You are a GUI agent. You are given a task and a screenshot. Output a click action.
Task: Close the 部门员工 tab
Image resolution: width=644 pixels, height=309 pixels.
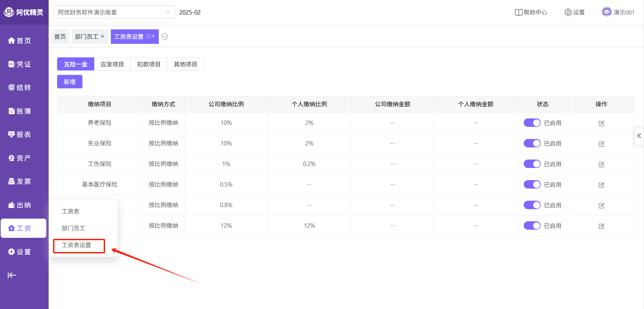103,36
